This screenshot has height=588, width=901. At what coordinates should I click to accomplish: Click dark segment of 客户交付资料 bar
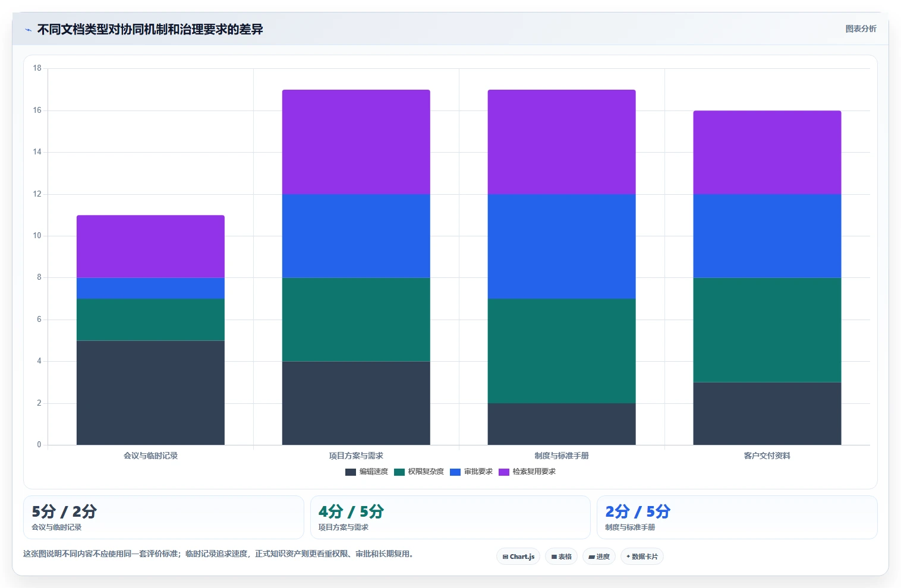(x=767, y=413)
